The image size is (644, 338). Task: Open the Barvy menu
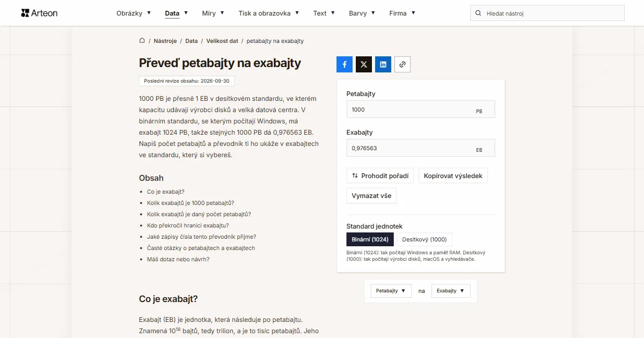(x=362, y=13)
